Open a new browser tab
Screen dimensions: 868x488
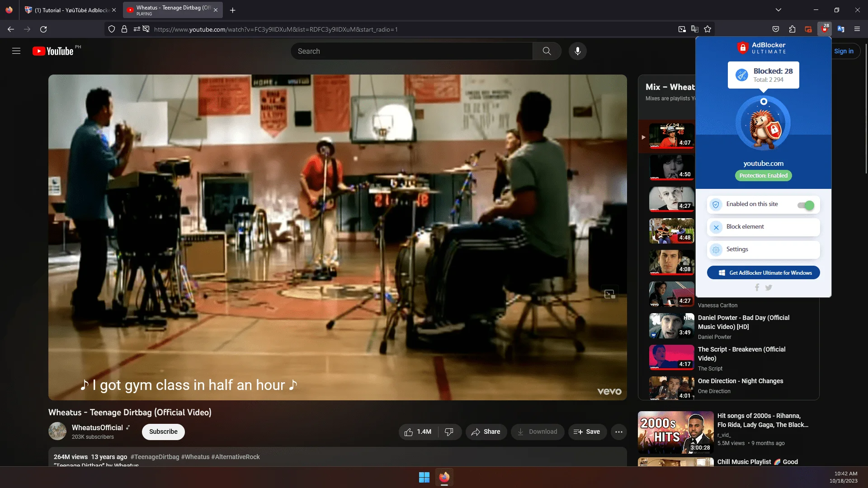click(x=232, y=10)
